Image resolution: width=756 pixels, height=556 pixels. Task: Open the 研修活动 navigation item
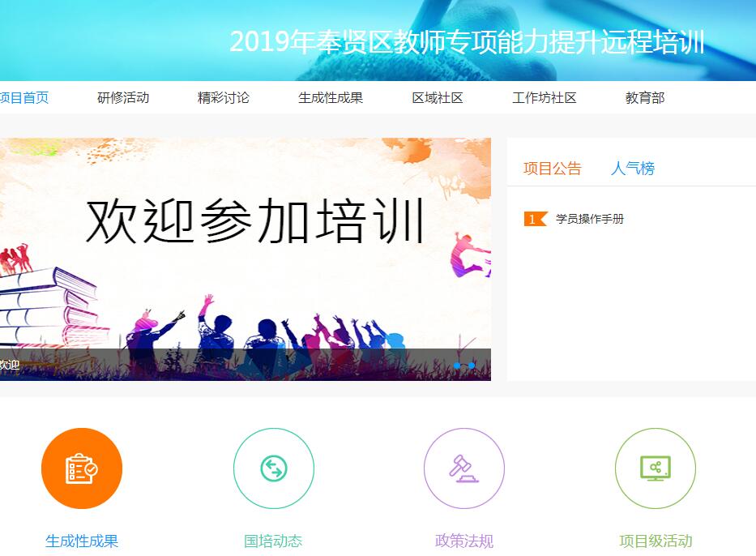tap(123, 98)
